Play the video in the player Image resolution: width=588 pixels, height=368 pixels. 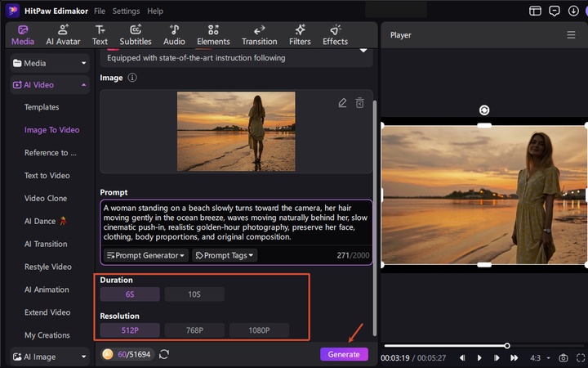(479, 357)
